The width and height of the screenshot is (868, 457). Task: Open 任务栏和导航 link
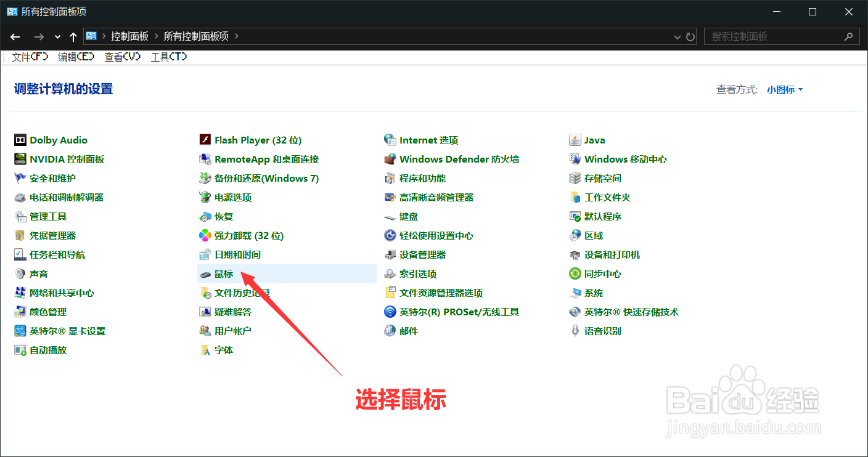coord(57,254)
